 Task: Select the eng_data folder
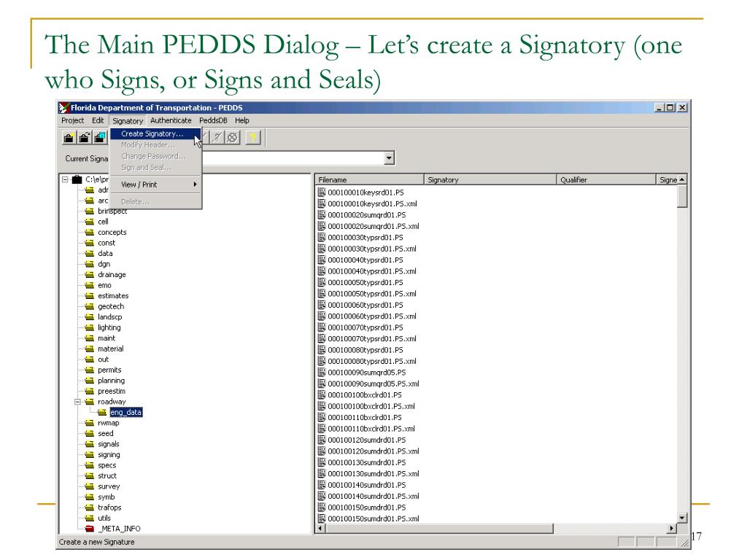coord(126,412)
